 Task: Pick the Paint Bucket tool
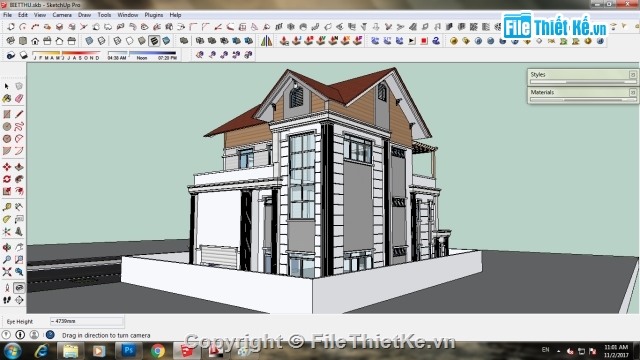click(x=7, y=98)
